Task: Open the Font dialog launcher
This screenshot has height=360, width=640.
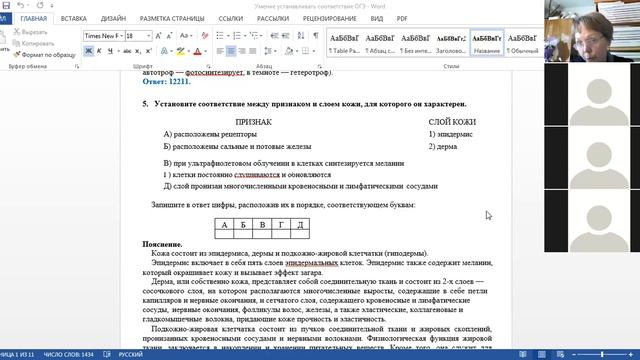Action: pos(209,66)
